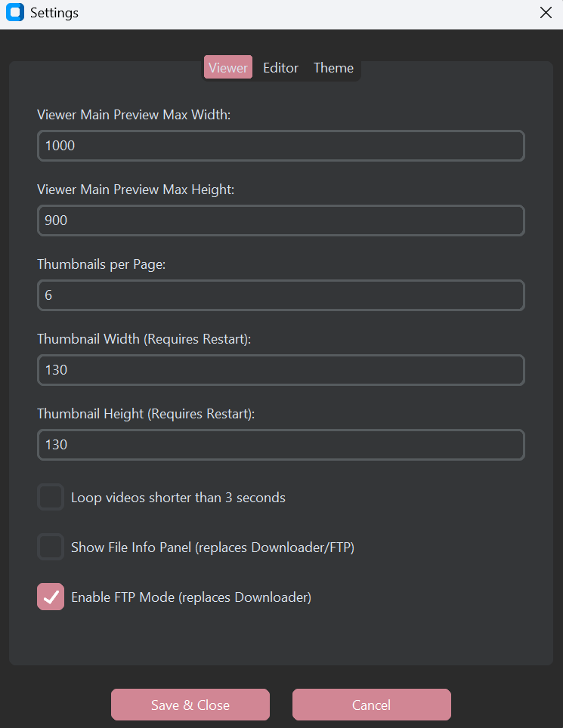This screenshot has height=728, width=563.
Task: Close the Settings window with X
Action: [x=546, y=13]
